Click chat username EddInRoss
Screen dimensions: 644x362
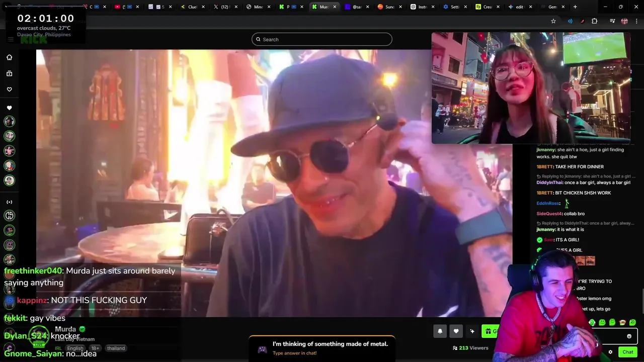pyautogui.click(x=548, y=203)
